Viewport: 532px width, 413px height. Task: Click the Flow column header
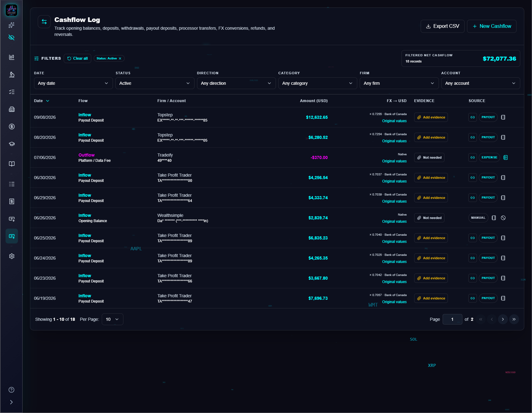pyautogui.click(x=83, y=101)
